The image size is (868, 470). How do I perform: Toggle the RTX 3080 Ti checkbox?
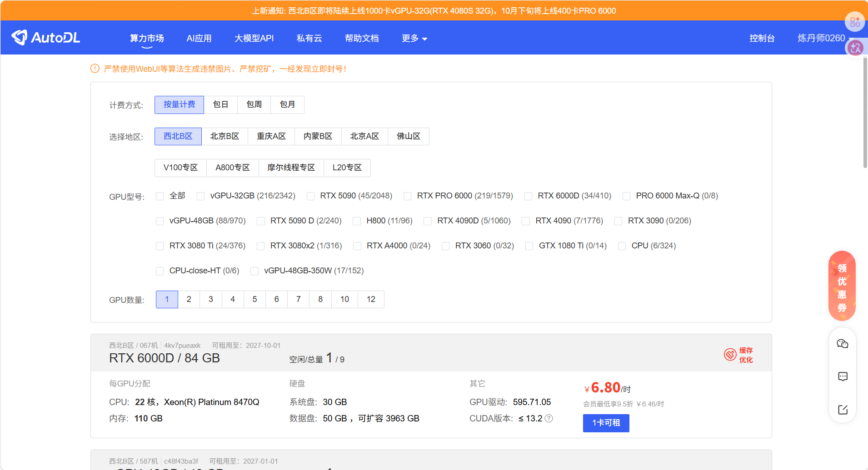click(160, 246)
